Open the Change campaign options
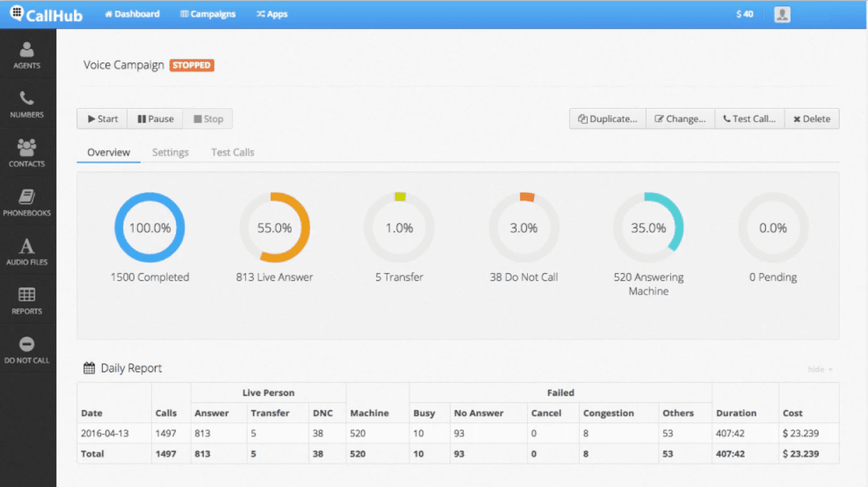Viewport: 868px width, 487px height. pos(681,119)
